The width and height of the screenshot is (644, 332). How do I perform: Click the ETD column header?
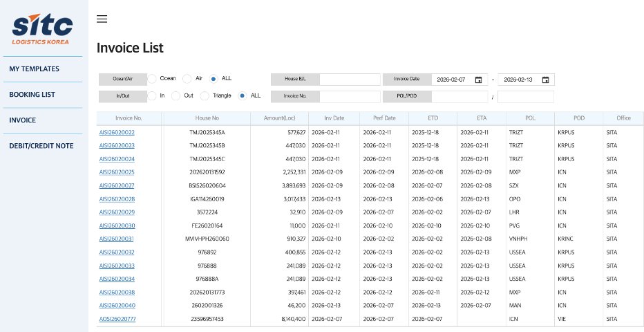pyautogui.click(x=433, y=118)
